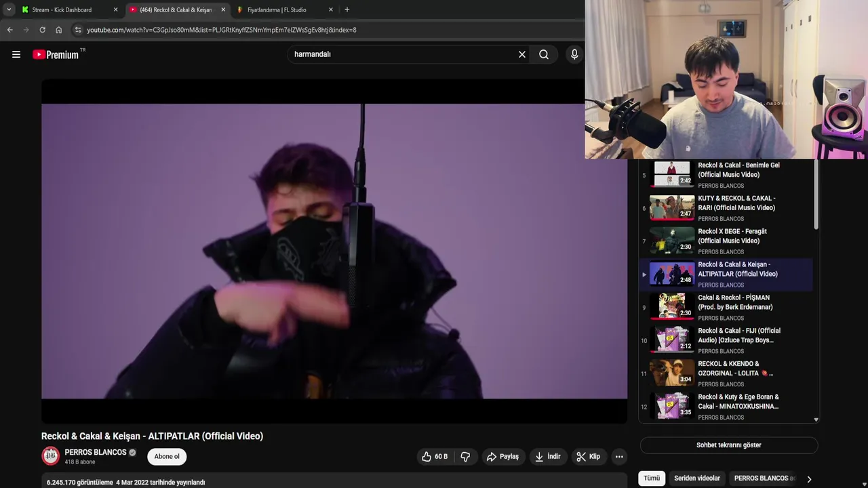
Task: Close the FL Studio pricing tab
Action: point(331,9)
